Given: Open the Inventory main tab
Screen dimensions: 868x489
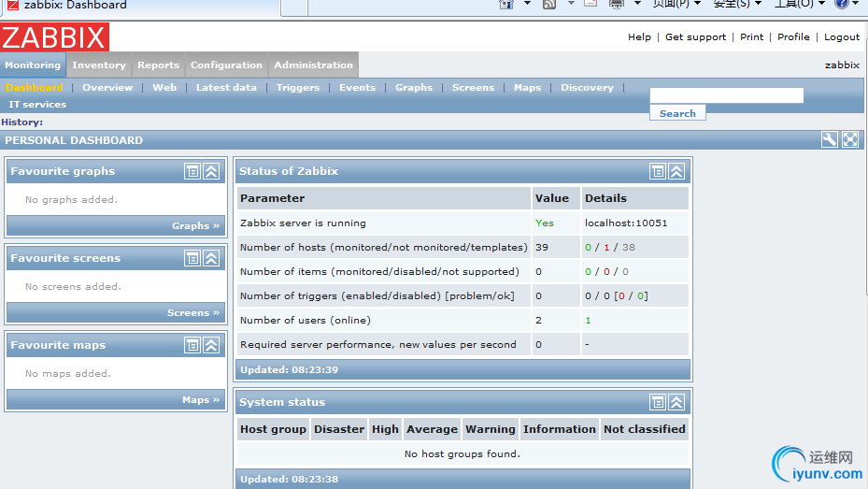Looking at the screenshot, I should coord(98,65).
